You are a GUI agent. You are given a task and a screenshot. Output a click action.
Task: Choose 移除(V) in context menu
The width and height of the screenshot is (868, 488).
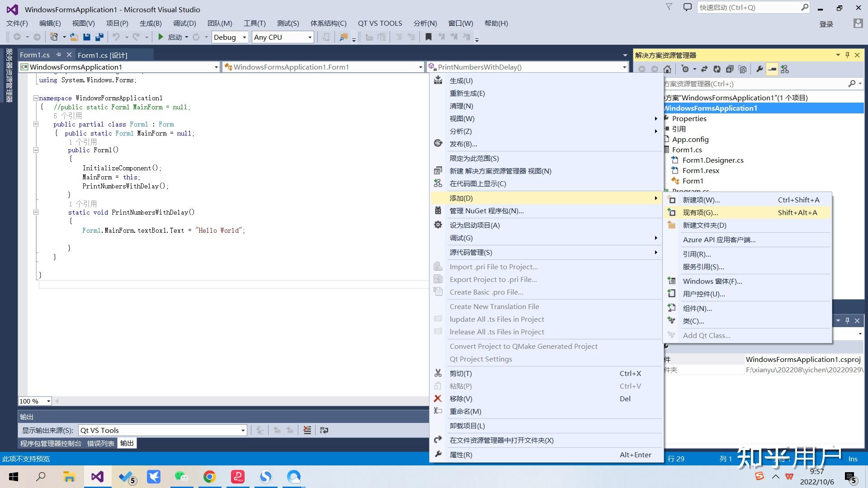pos(547,399)
